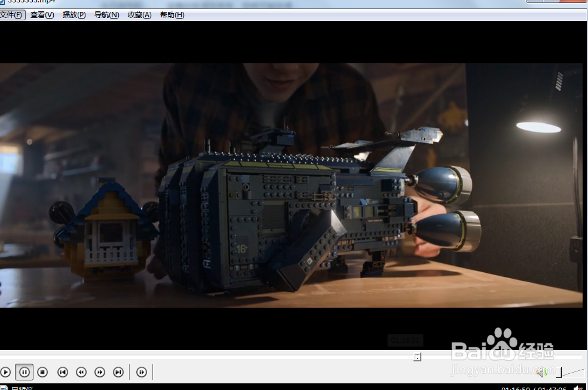
Task: Rewind with the decrease speed button
Action: point(81,372)
